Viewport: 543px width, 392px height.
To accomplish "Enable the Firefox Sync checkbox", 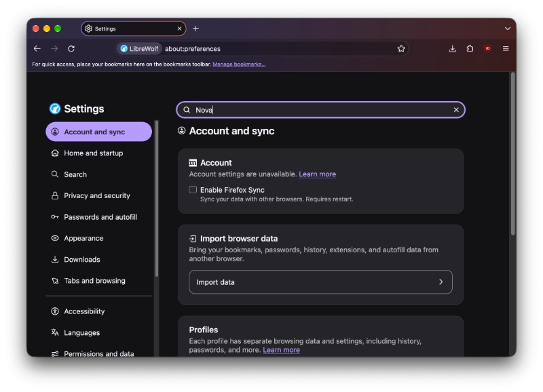I will [193, 190].
